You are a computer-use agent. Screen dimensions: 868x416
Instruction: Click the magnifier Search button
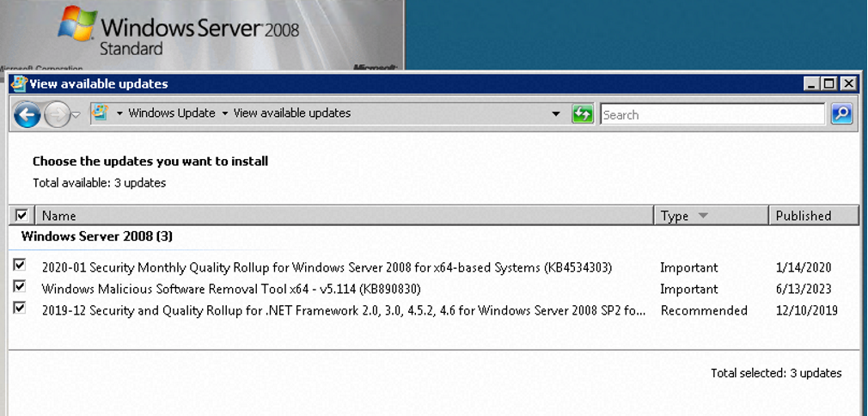click(x=841, y=114)
